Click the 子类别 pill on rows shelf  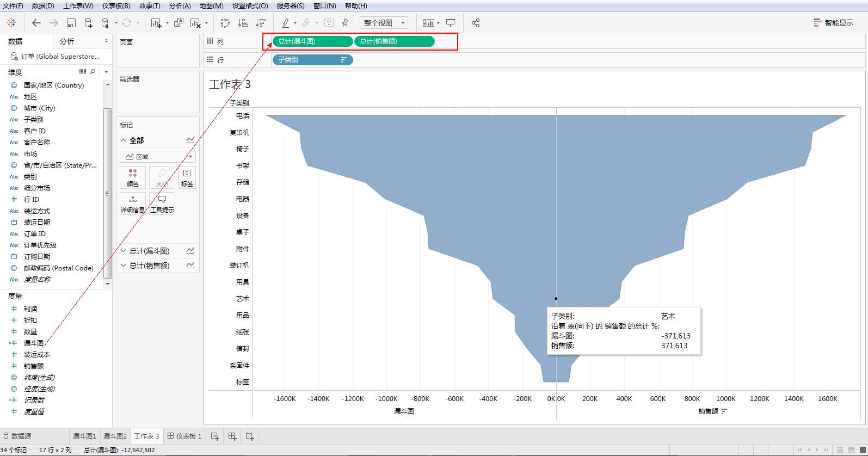tap(312, 60)
